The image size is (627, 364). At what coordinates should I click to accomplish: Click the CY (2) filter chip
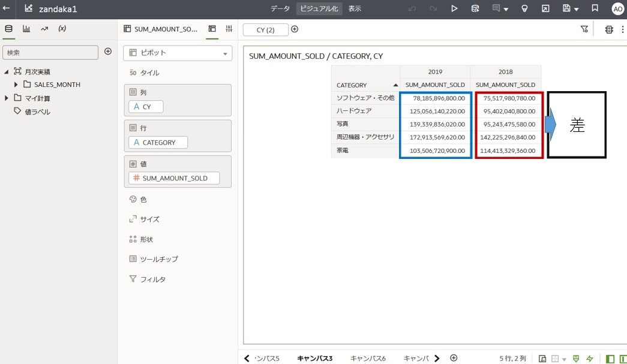(x=266, y=30)
